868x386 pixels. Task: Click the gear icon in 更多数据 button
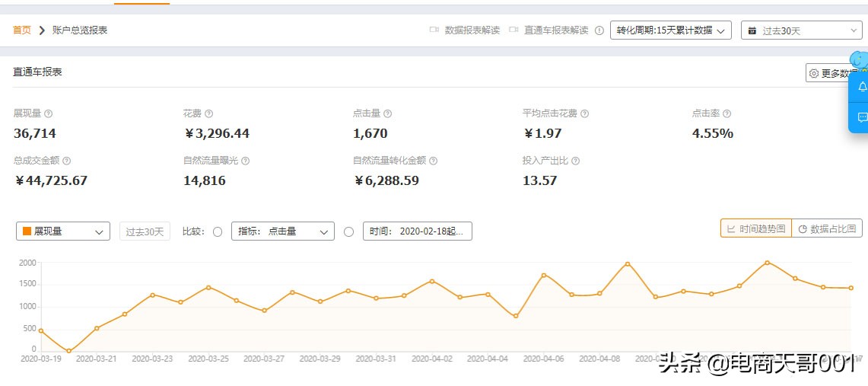point(814,73)
